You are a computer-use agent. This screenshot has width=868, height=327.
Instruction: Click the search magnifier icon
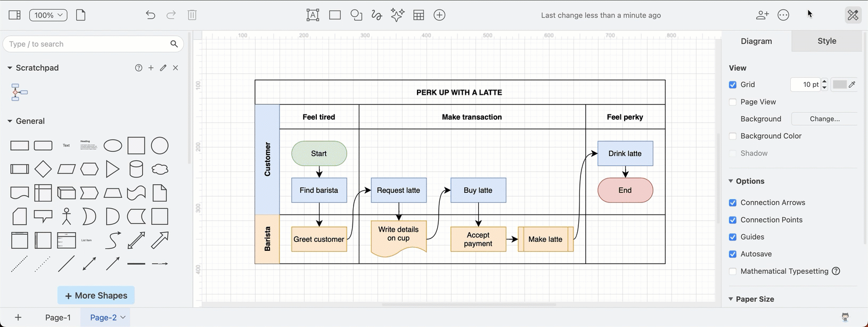tap(174, 44)
